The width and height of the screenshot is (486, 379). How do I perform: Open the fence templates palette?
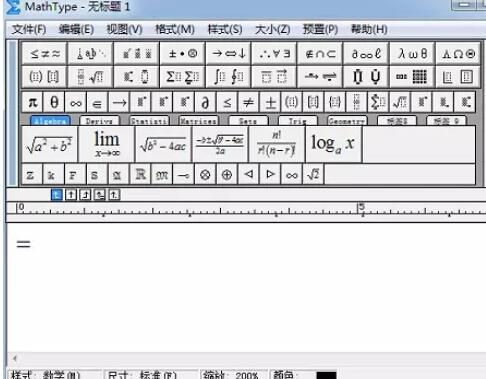[45, 77]
